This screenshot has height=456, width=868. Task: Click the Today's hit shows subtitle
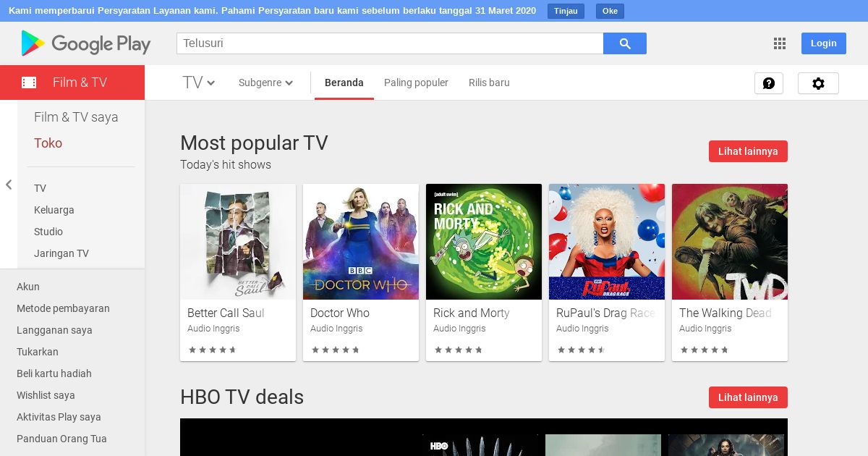[226, 165]
